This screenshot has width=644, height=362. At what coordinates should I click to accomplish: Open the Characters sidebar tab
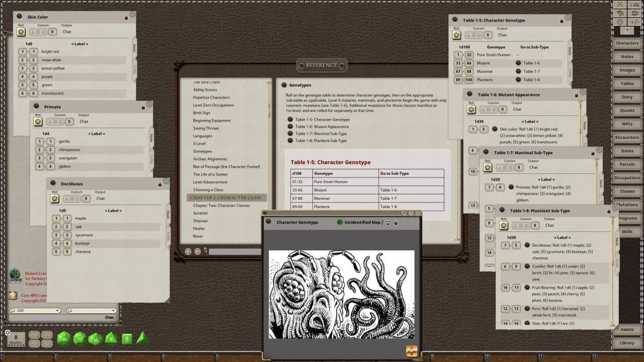(x=627, y=43)
